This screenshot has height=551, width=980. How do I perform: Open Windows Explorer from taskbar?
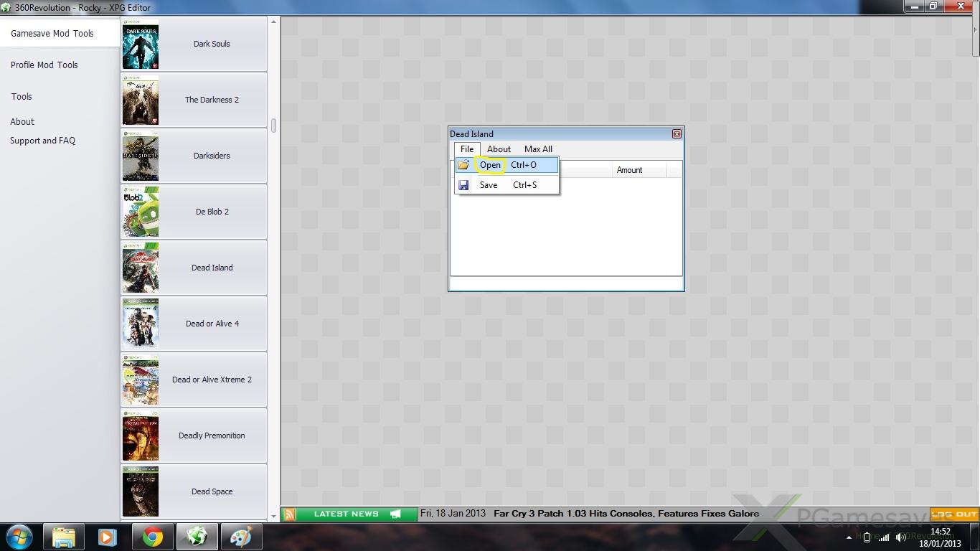pos(64,537)
